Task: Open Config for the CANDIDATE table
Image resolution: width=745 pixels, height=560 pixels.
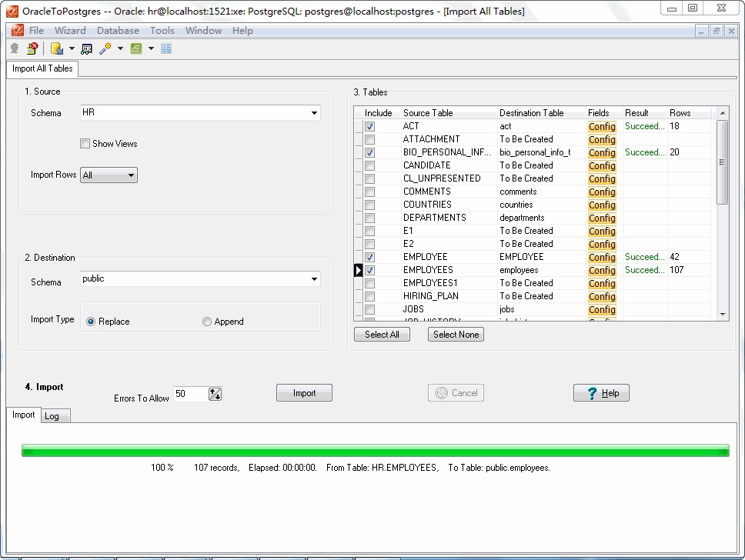Action: pos(602,165)
